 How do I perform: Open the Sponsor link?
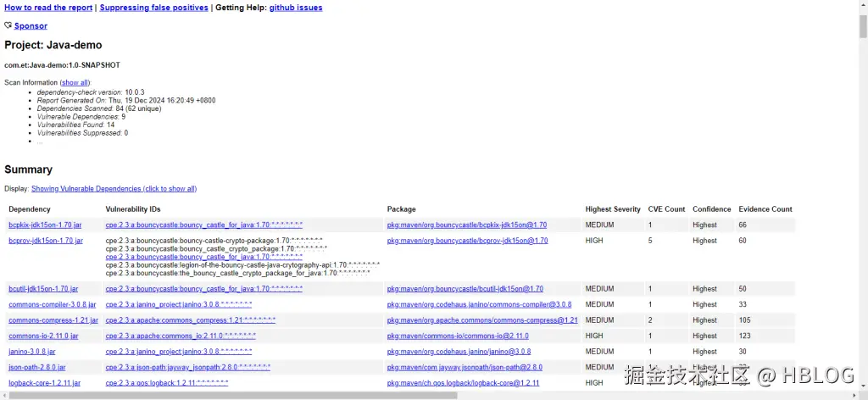(x=31, y=26)
